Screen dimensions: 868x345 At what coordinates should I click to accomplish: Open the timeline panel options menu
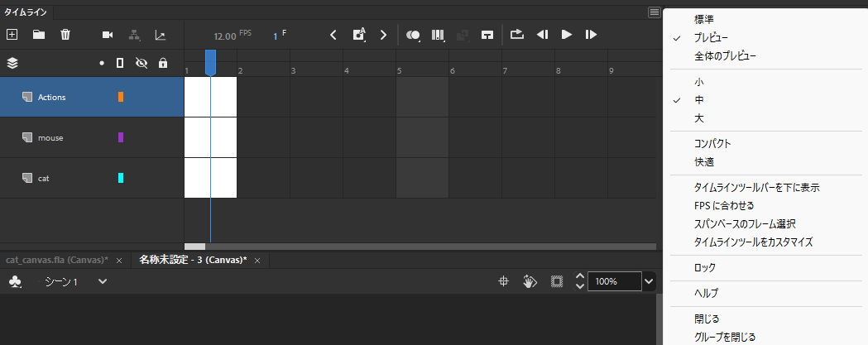(x=655, y=12)
